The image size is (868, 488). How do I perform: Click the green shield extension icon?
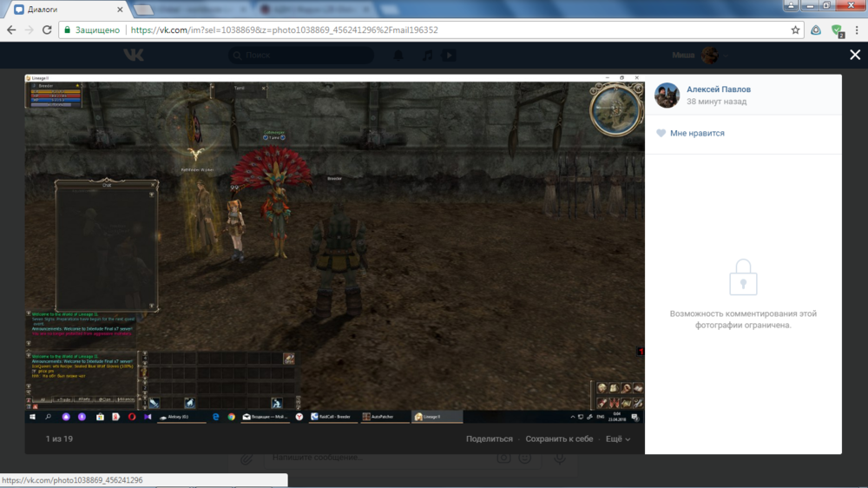(837, 30)
